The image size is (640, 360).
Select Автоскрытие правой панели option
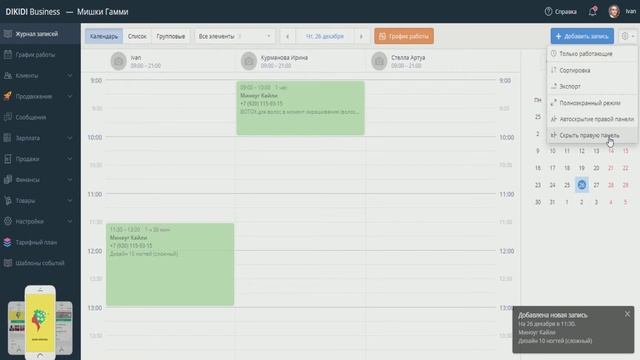point(592,119)
